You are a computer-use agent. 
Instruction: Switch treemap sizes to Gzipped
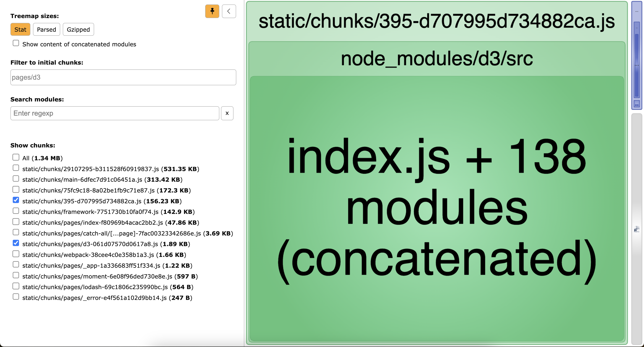tap(78, 29)
